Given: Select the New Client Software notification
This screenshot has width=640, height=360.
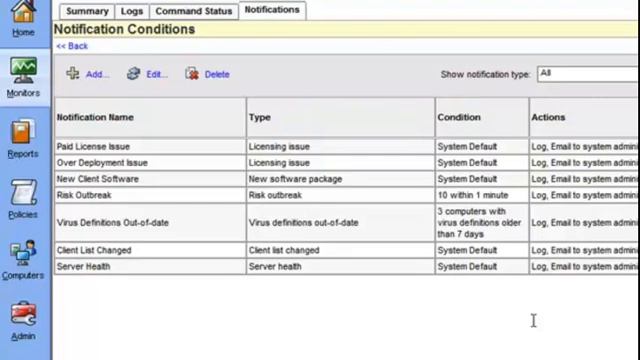Looking at the screenshot, I should [98, 179].
